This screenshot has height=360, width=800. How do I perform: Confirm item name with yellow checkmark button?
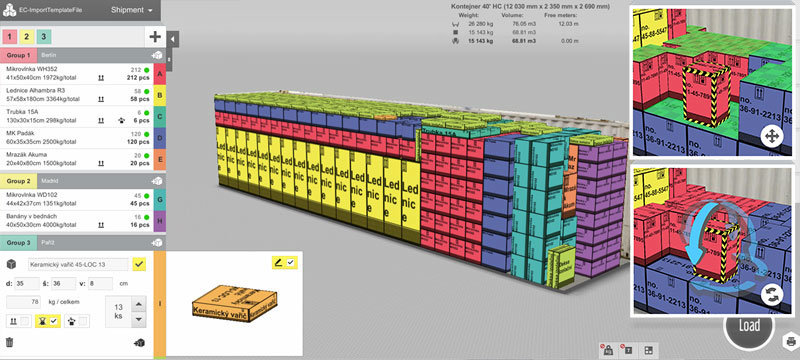coord(139,264)
